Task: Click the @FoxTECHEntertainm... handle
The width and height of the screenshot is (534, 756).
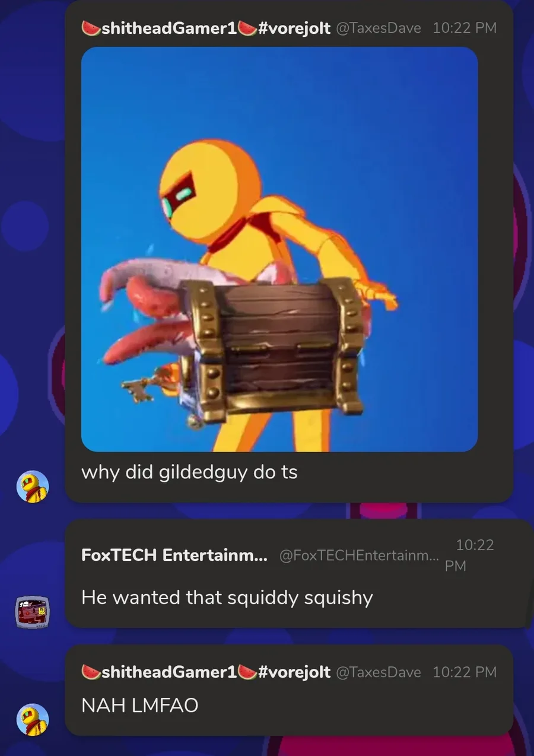Action: (359, 555)
